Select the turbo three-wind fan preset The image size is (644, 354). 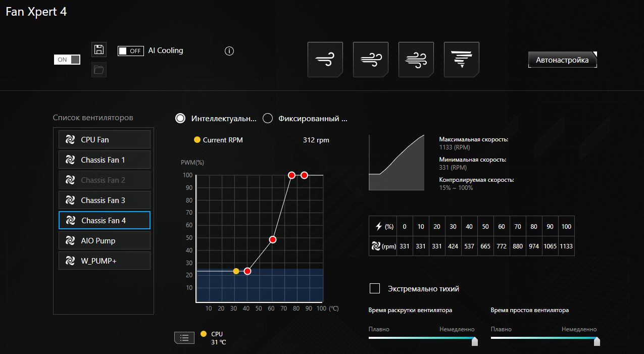point(416,60)
